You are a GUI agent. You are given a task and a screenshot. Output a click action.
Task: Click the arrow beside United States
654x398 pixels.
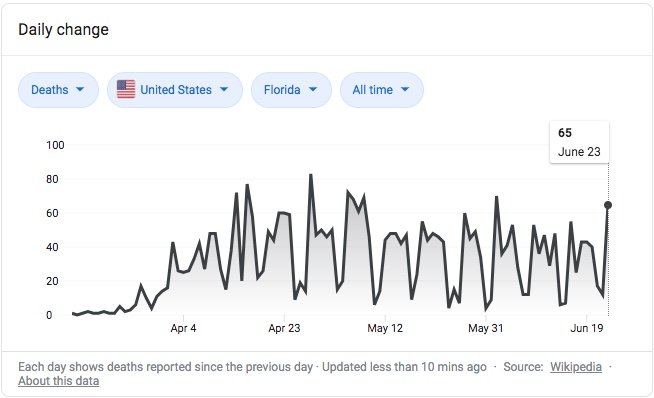point(224,89)
